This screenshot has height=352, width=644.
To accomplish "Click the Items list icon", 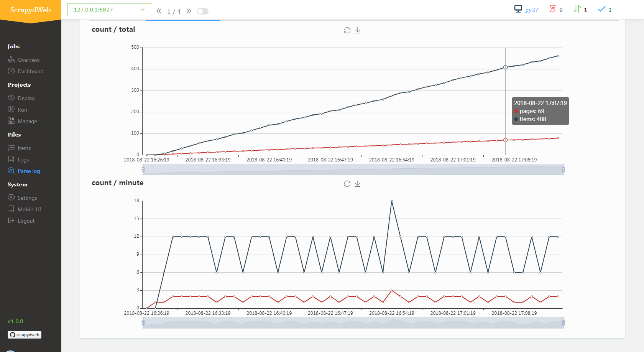I will [11, 148].
